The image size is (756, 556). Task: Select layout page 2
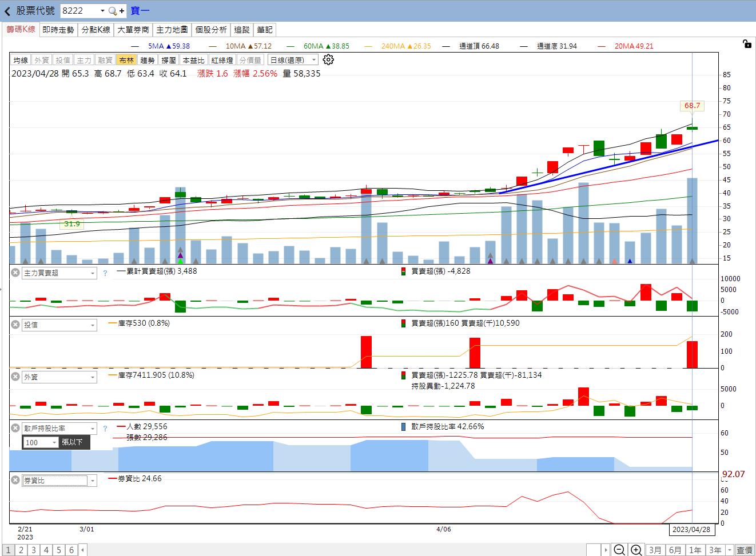tap(21, 550)
